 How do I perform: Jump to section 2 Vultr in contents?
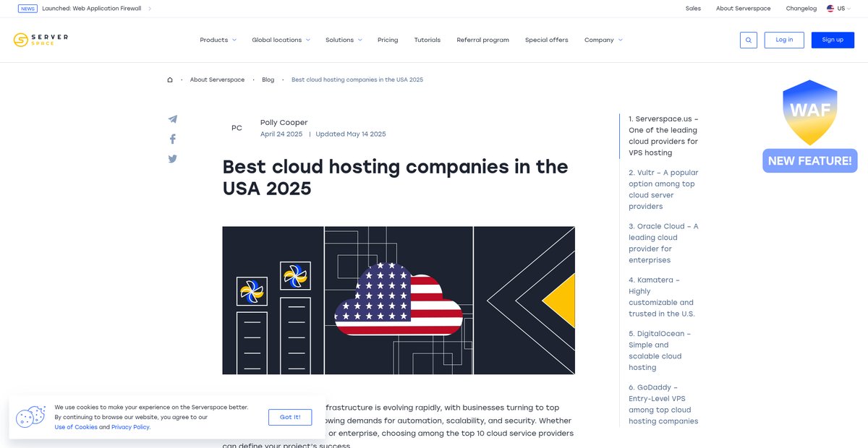point(663,189)
